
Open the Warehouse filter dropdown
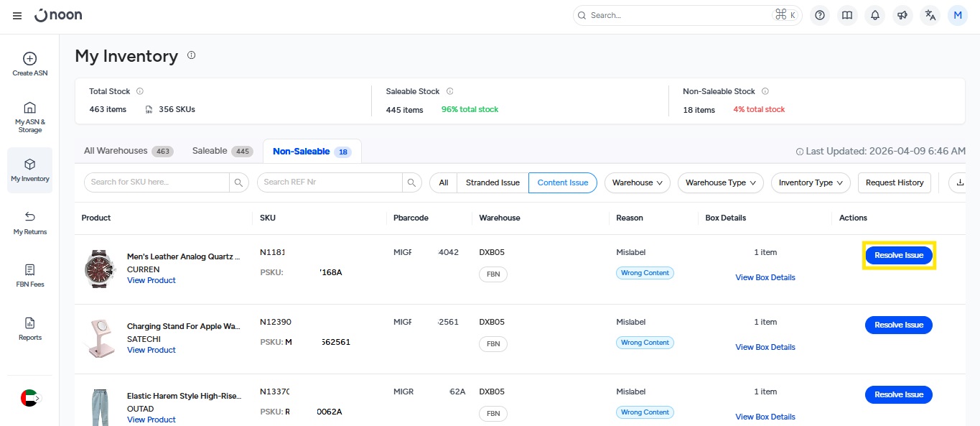click(637, 182)
